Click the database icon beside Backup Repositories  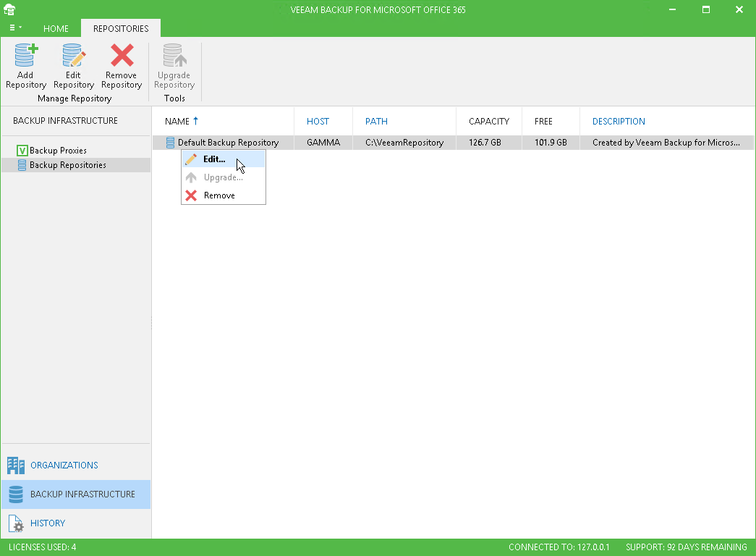point(22,165)
